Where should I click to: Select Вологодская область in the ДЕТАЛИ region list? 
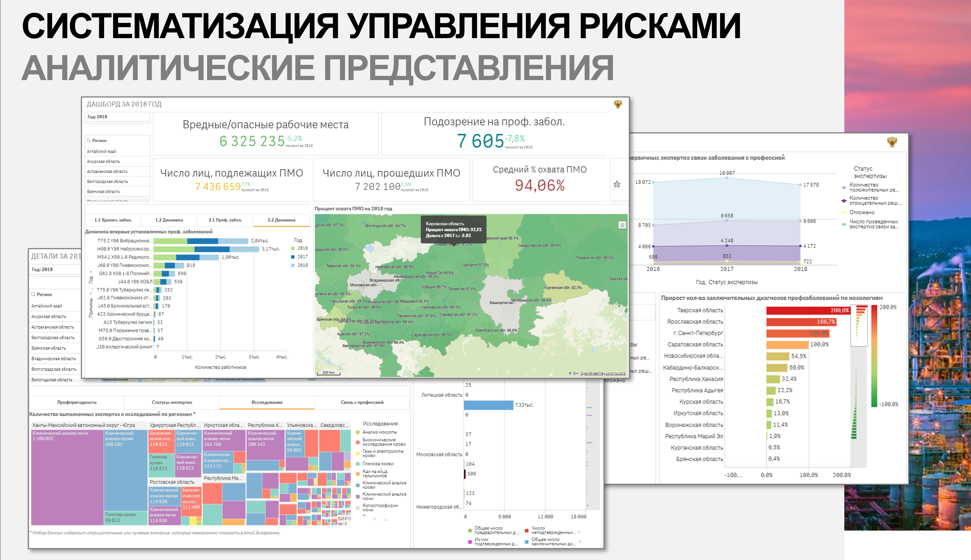(55, 380)
